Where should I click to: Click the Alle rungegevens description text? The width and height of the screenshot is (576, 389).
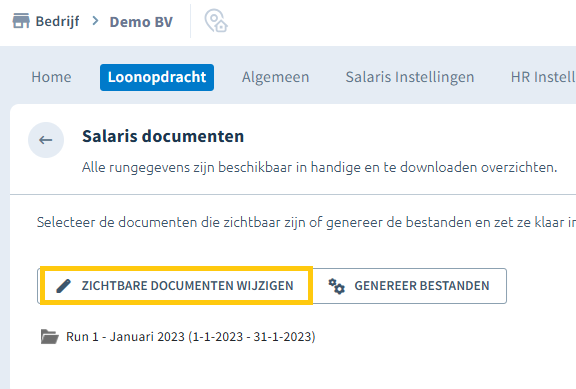pyautogui.click(x=320, y=168)
